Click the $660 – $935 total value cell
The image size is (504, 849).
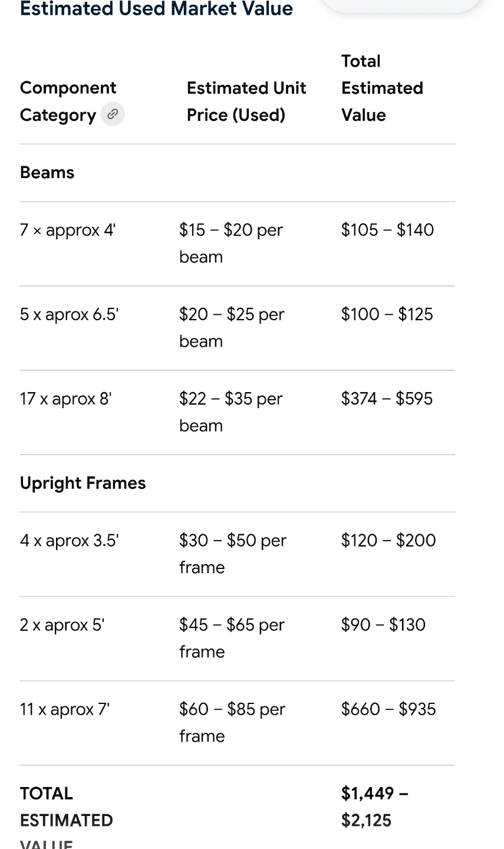click(x=388, y=709)
